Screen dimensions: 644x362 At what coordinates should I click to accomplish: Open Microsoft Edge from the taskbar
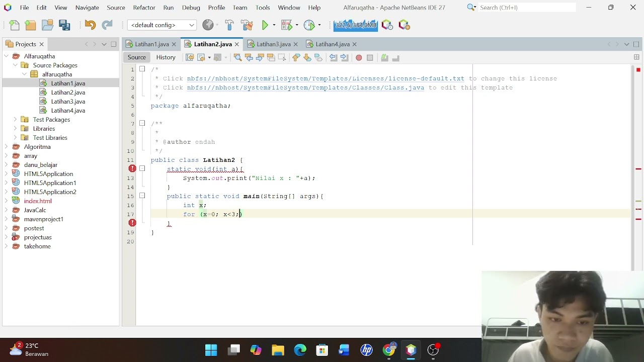coord(300,350)
